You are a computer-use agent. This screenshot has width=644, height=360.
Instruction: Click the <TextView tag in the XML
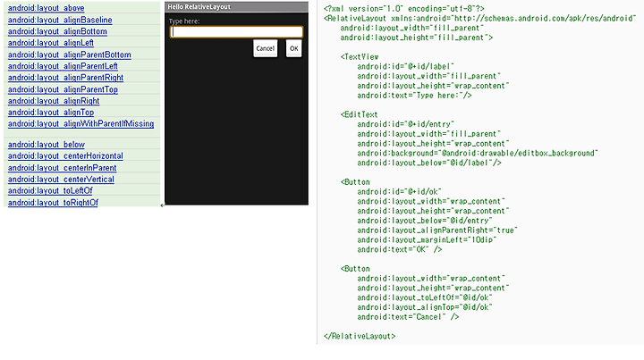pos(360,57)
